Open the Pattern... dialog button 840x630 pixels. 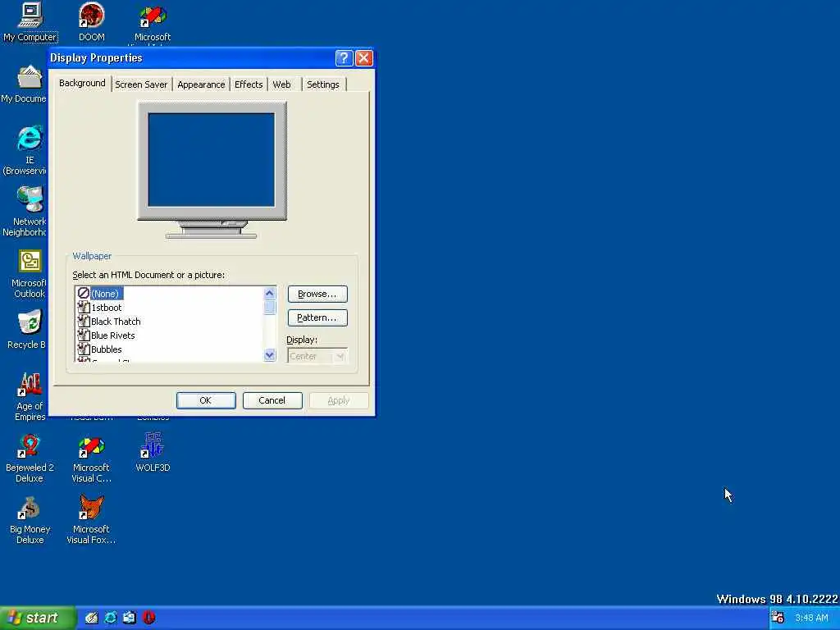click(317, 317)
